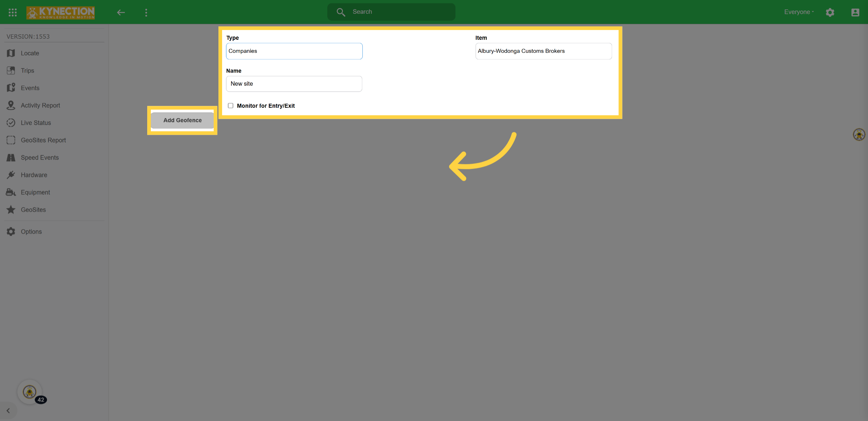Click the Trips icon in sidebar

11,70
